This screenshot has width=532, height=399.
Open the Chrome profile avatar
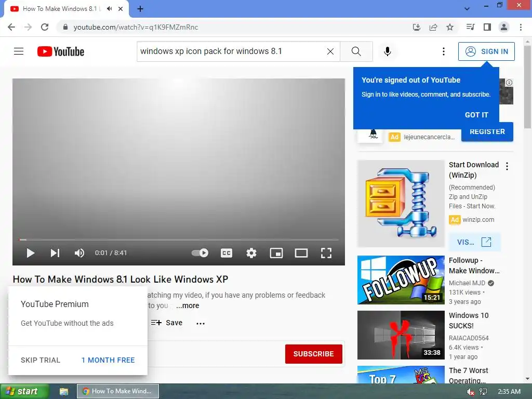click(504, 27)
